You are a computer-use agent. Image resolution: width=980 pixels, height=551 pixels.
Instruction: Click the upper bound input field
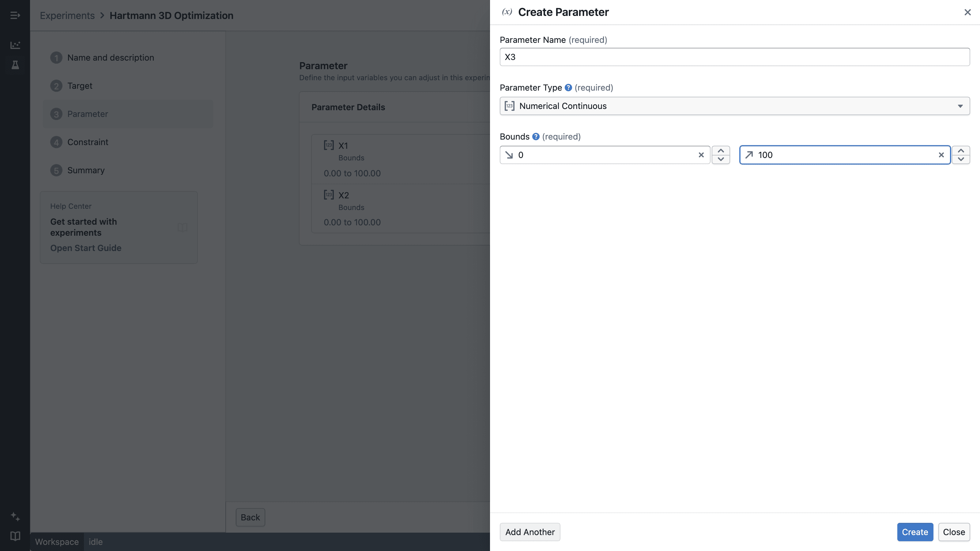(x=845, y=155)
